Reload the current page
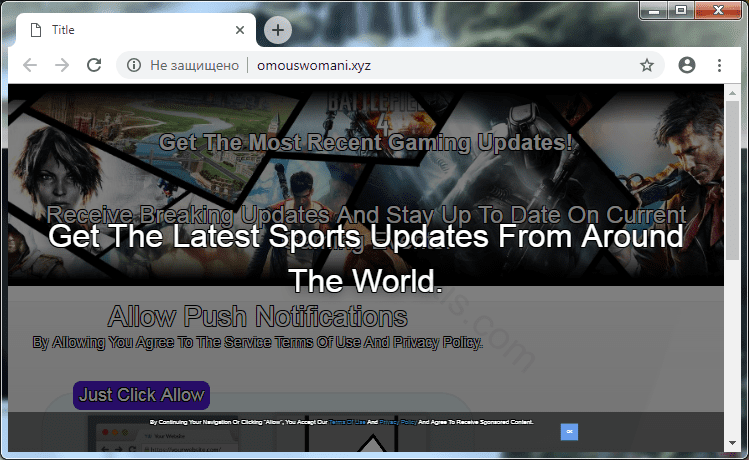 click(x=94, y=65)
